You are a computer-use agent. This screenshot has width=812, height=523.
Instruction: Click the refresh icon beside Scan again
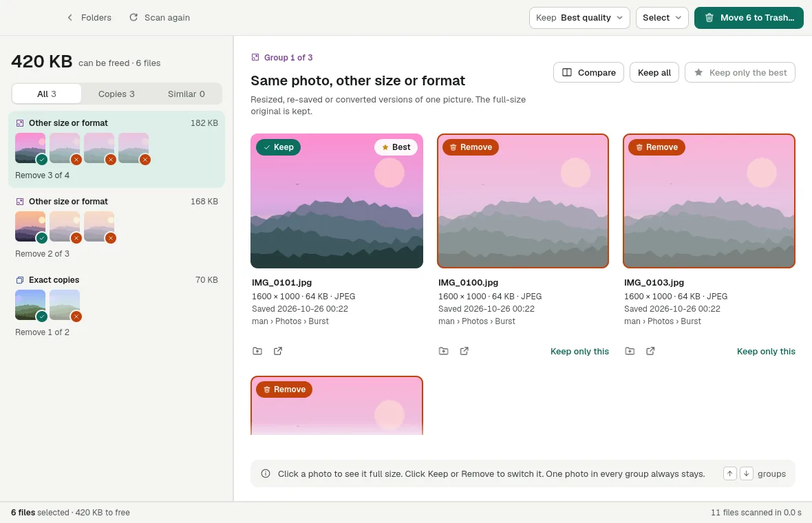133,18
